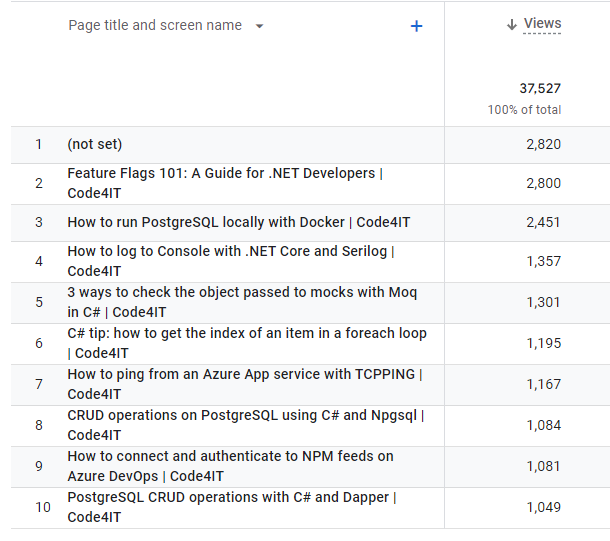Screen dimensions: 610x541
Task: Click the views value 1,301
Action: point(543,302)
